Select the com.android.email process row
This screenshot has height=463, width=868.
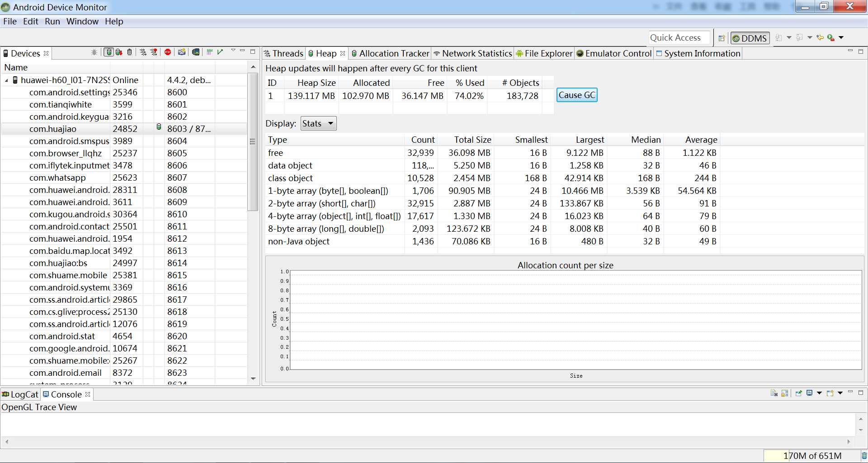(x=124, y=373)
